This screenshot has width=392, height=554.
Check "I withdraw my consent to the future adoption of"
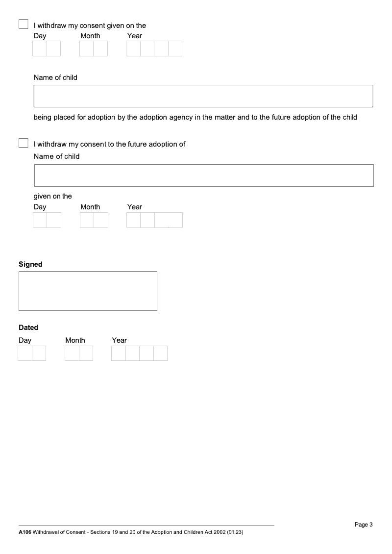click(24, 143)
